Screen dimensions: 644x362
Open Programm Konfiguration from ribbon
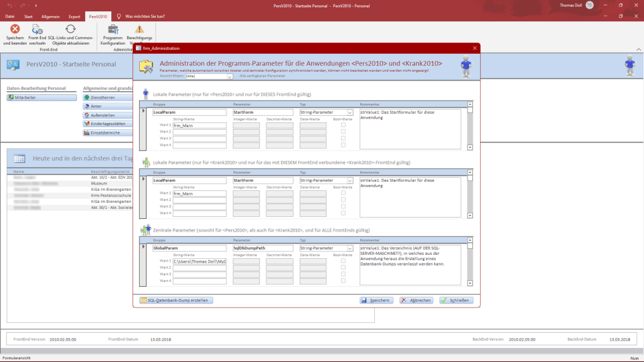tap(113, 29)
